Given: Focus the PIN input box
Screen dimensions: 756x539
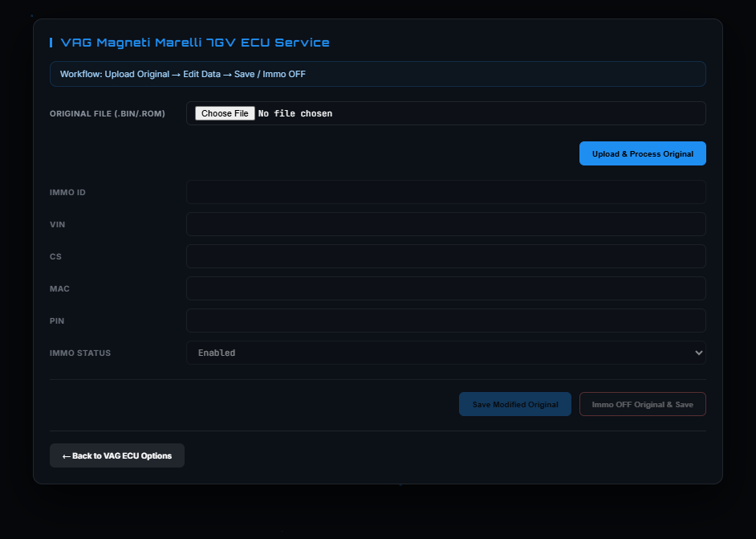Looking at the screenshot, I should pos(445,321).
